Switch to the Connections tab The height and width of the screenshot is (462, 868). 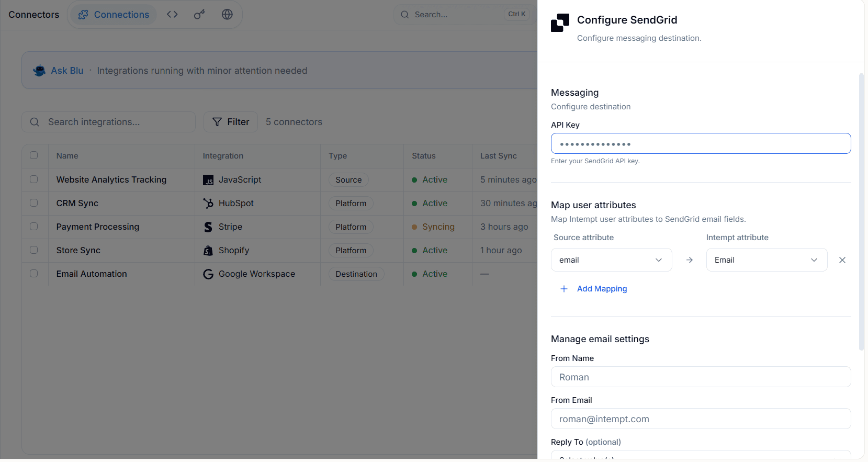[x=114, y=15]
